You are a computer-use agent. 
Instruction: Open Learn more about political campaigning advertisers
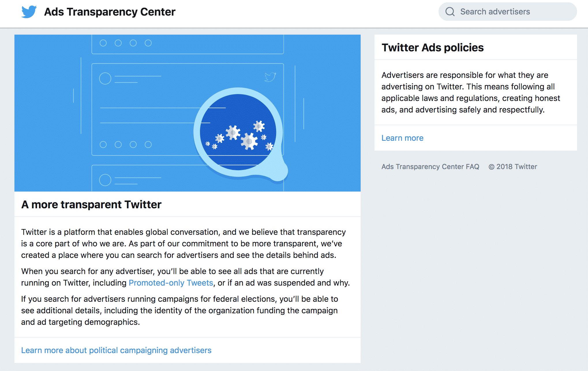click(x=116, y=350)
